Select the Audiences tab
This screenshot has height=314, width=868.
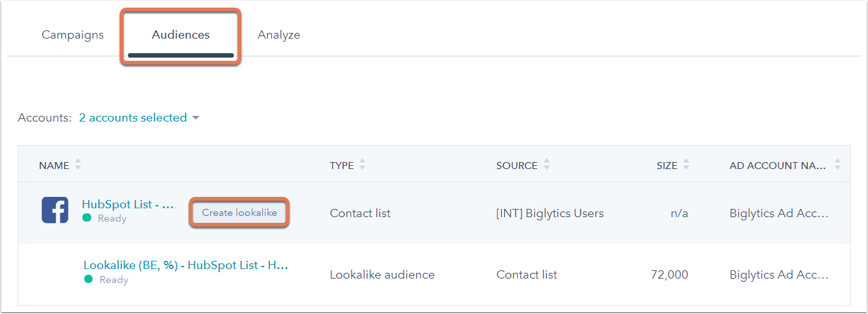point(181,35)
